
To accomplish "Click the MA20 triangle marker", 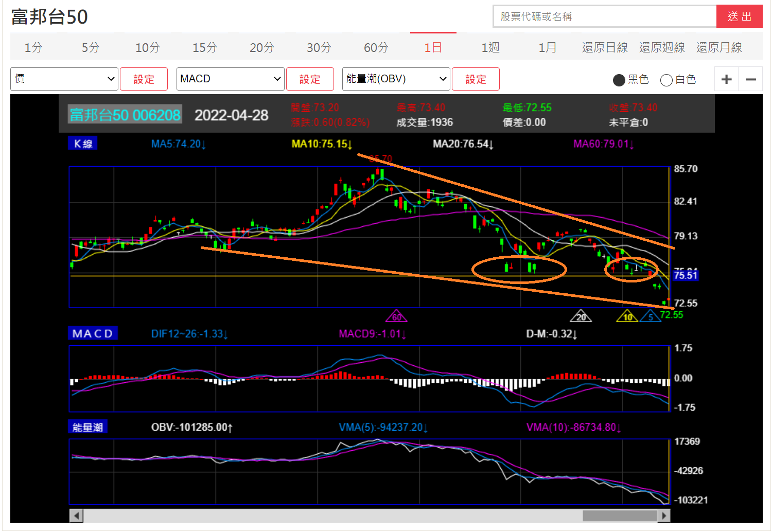I will pyautogui.click(x=581, y=316).
